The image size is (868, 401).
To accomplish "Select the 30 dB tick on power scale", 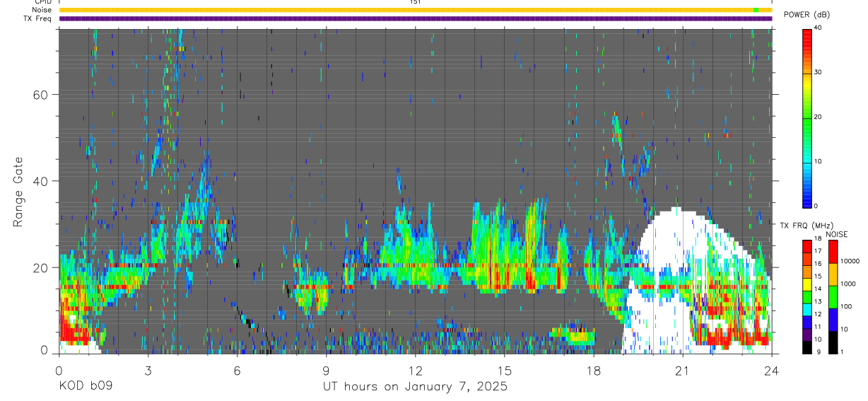I will click(x=819, y=72).
